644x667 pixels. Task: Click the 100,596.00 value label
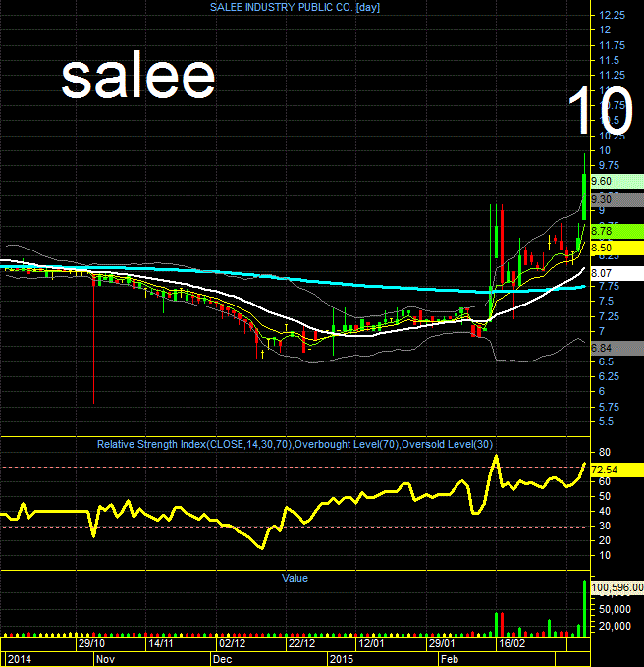pos(617,587)
